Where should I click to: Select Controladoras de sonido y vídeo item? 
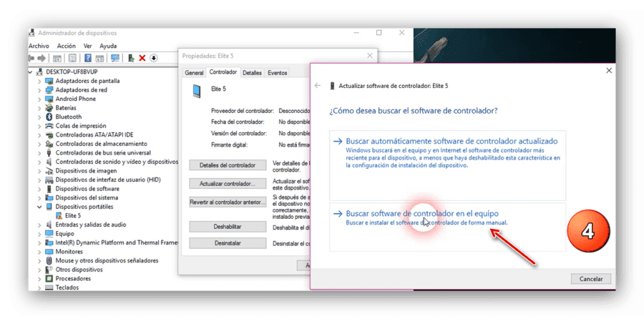[117, 162]
